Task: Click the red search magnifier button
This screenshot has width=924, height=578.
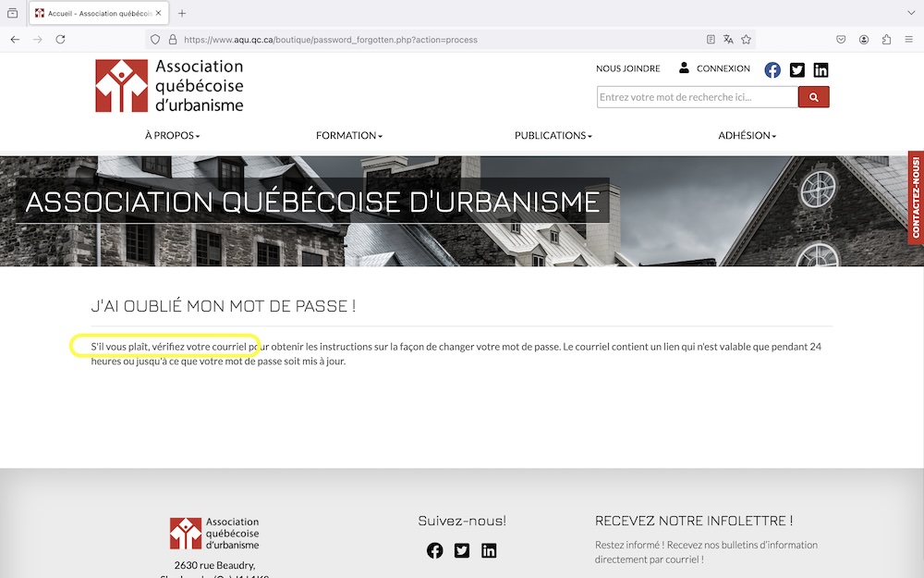Action: tap(814, 97)
